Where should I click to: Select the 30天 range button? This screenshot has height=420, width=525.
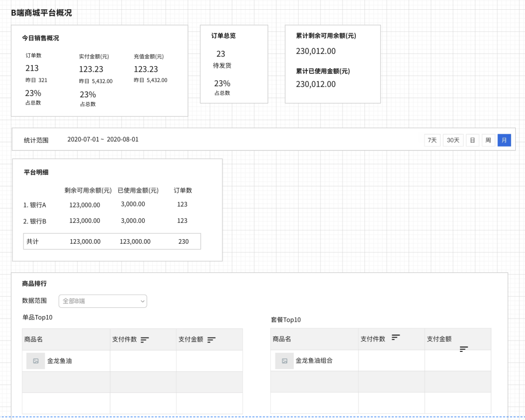pyautogui.click(x=453, y=140)
